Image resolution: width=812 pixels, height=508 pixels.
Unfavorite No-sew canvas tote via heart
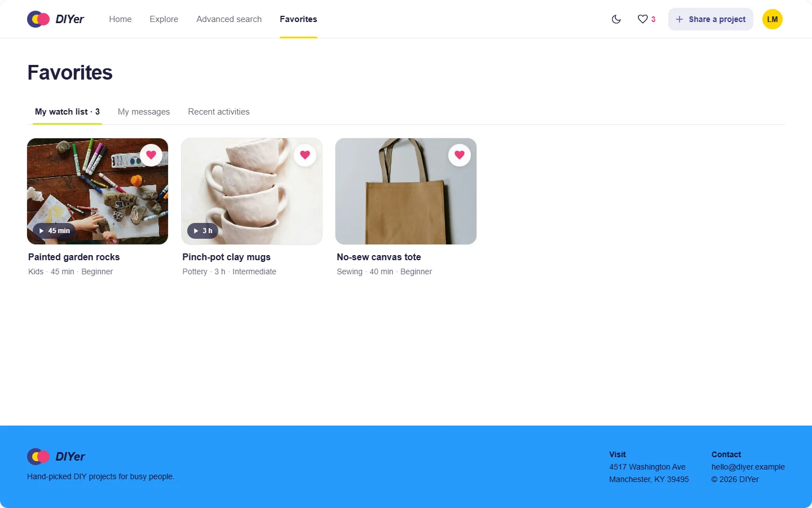tap(460, 155)
